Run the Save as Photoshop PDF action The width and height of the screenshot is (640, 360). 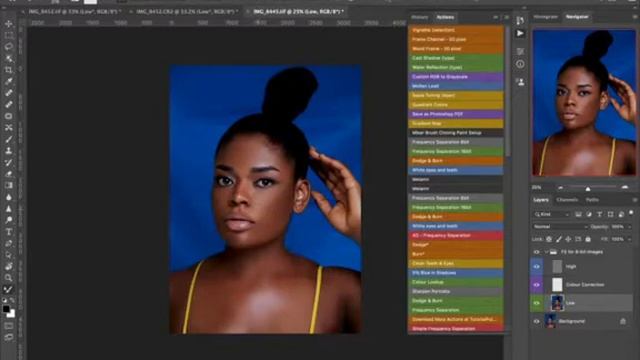coord(456,114)
